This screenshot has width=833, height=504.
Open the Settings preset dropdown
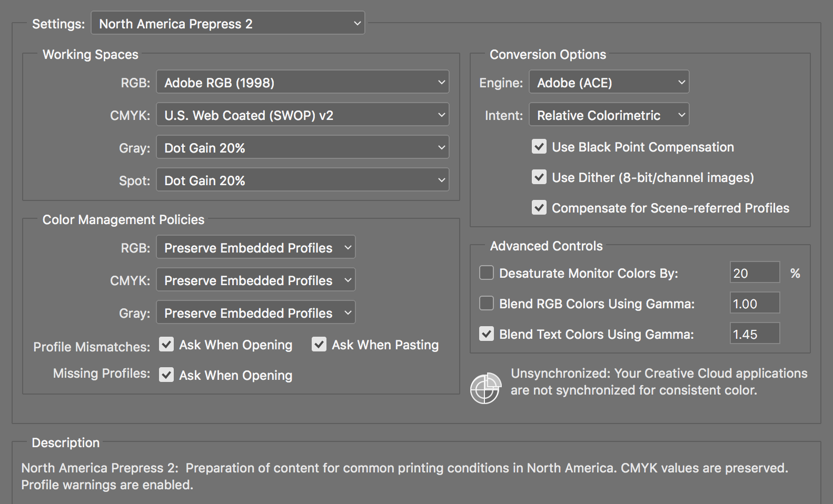coord(227,23)
